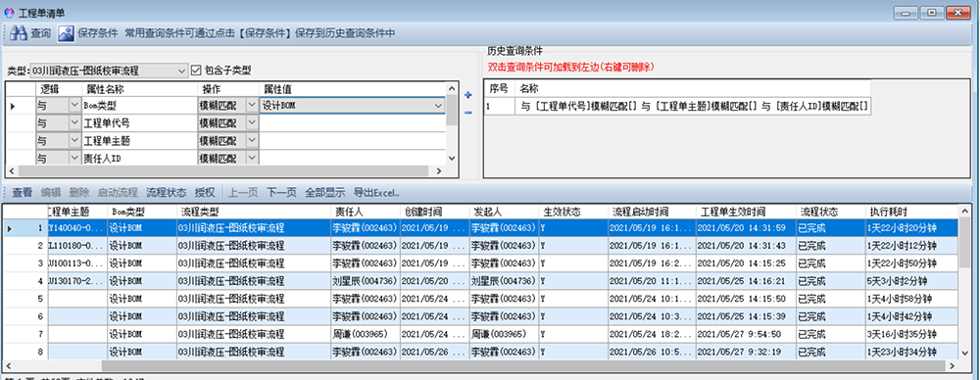Toggle the 包含子类型 checkbox

tap(196, 70)
